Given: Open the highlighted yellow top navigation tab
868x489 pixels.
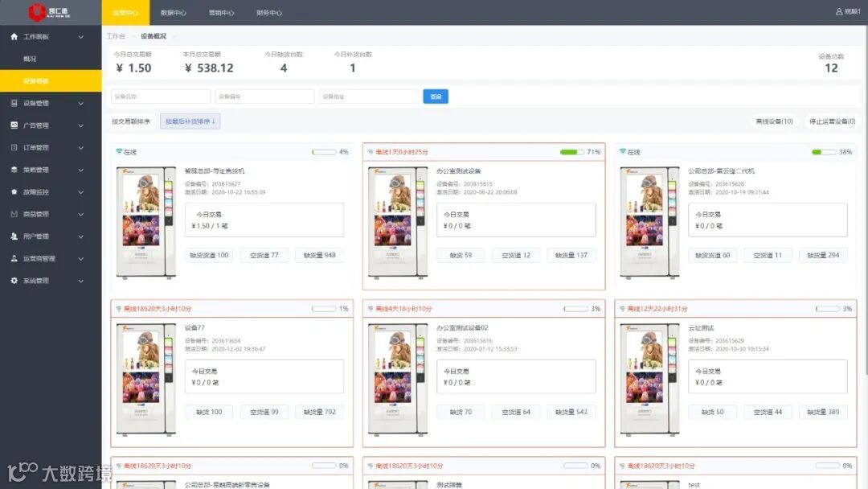Looking at the screenshot, I should click(x=125, y=12).
